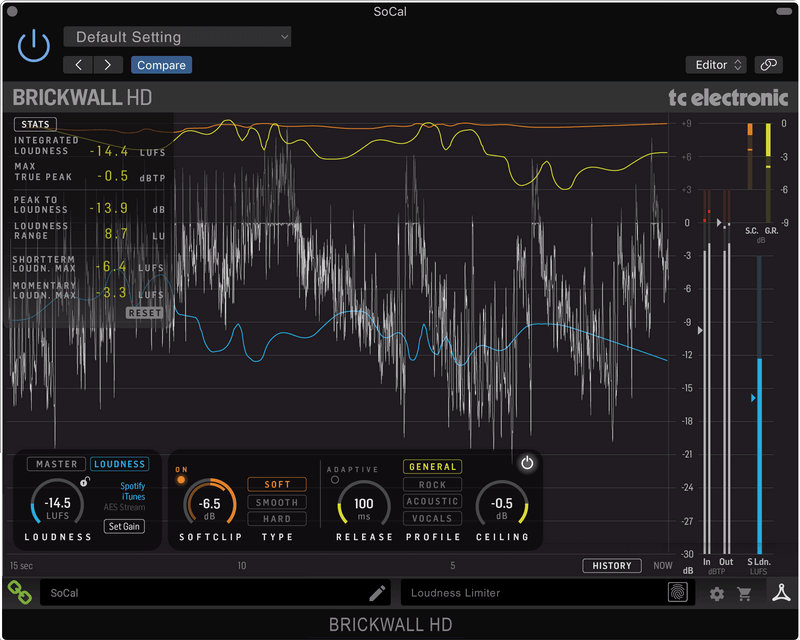800x640 pixels.
Task: Click the blue S Ldn. target arrow
Action: coord(753,398)
